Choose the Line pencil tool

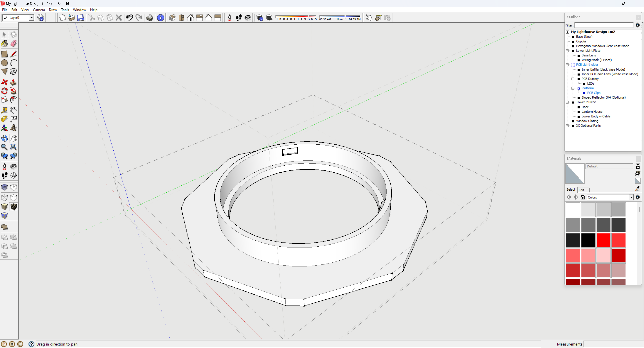(13, 54)
